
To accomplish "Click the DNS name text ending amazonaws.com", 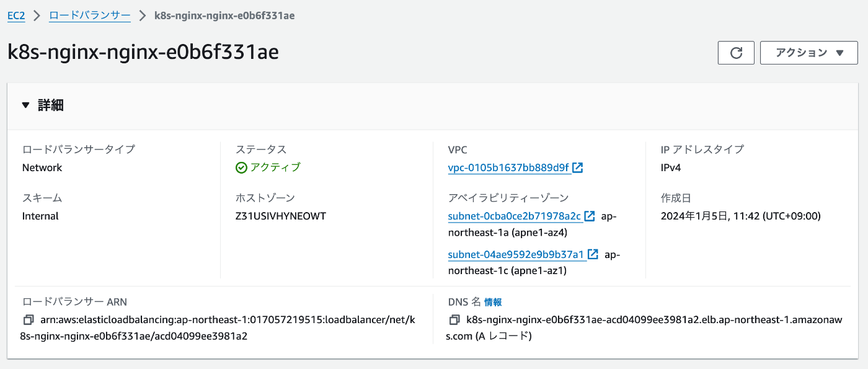I will [x=645, y=328].
